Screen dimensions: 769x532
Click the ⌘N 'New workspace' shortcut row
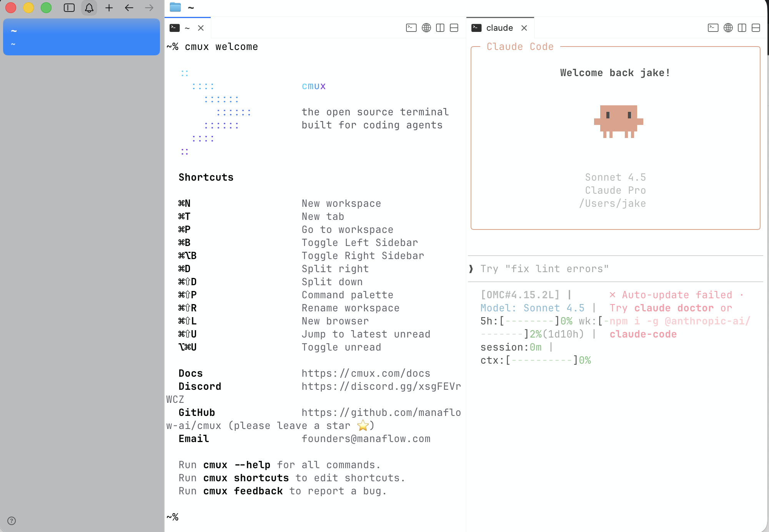[280, 203]
